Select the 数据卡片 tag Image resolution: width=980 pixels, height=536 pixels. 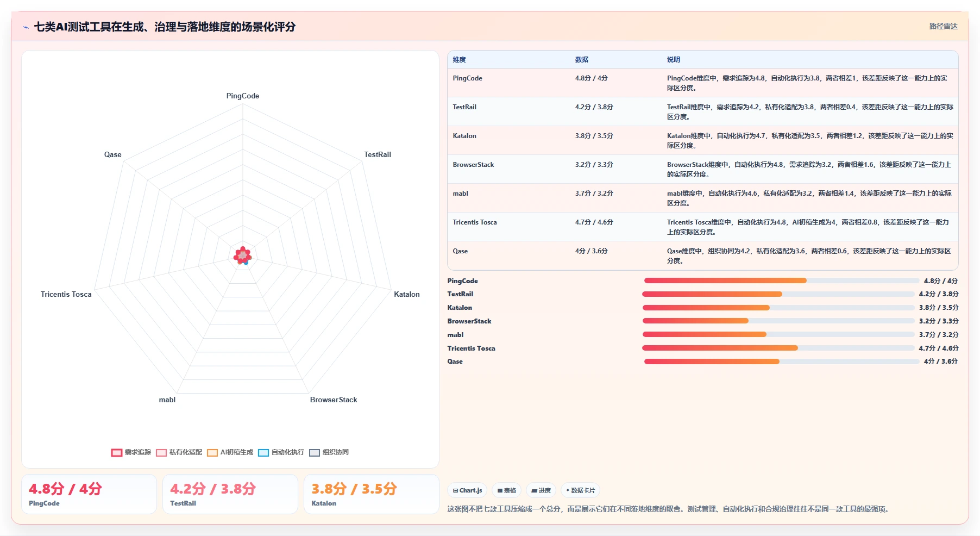coord(580,490)
